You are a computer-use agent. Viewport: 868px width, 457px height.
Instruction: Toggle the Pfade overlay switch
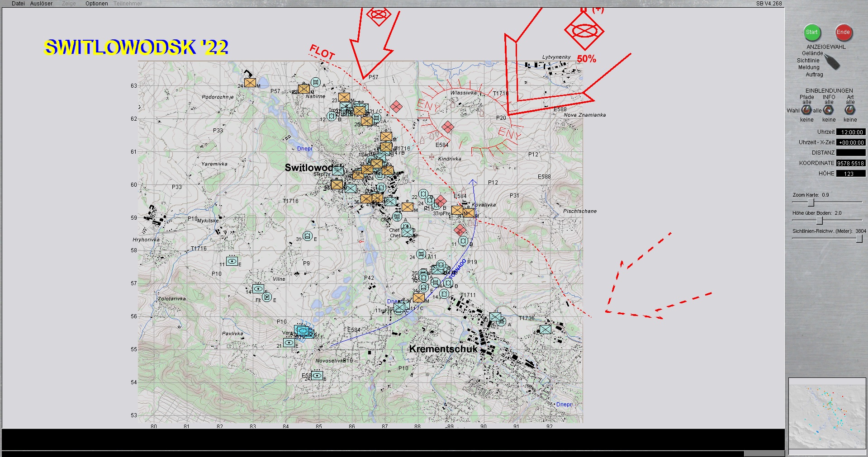(806, 110)
